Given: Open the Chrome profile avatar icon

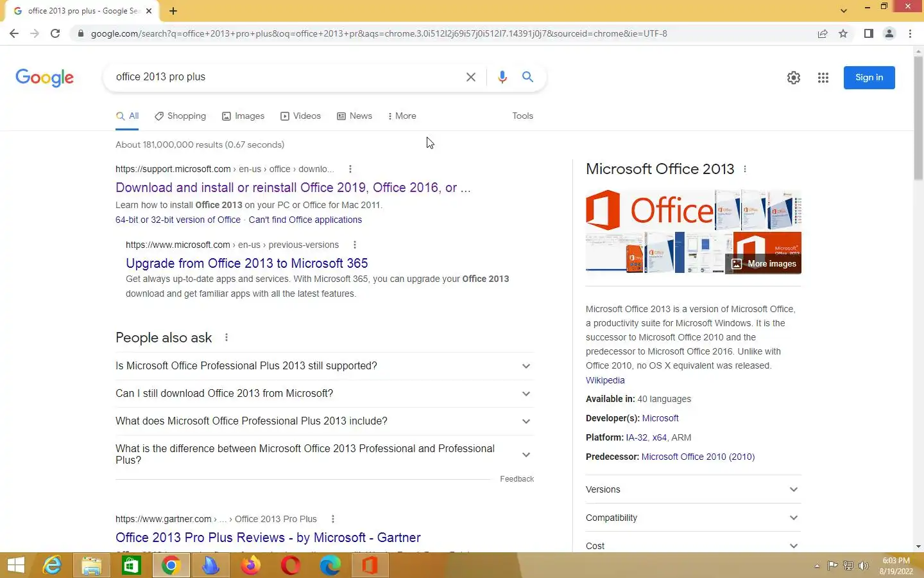Looking at the screenshot, I should point(889,33).
